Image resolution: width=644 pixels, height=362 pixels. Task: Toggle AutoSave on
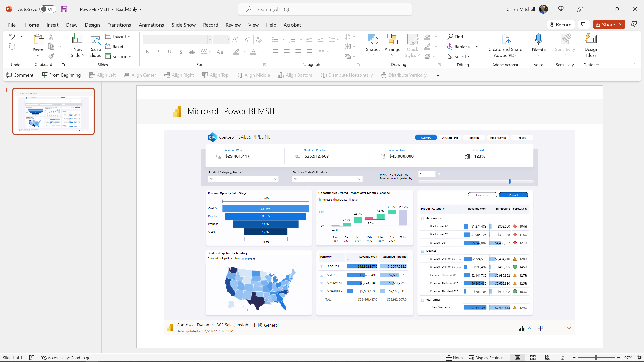48,9
